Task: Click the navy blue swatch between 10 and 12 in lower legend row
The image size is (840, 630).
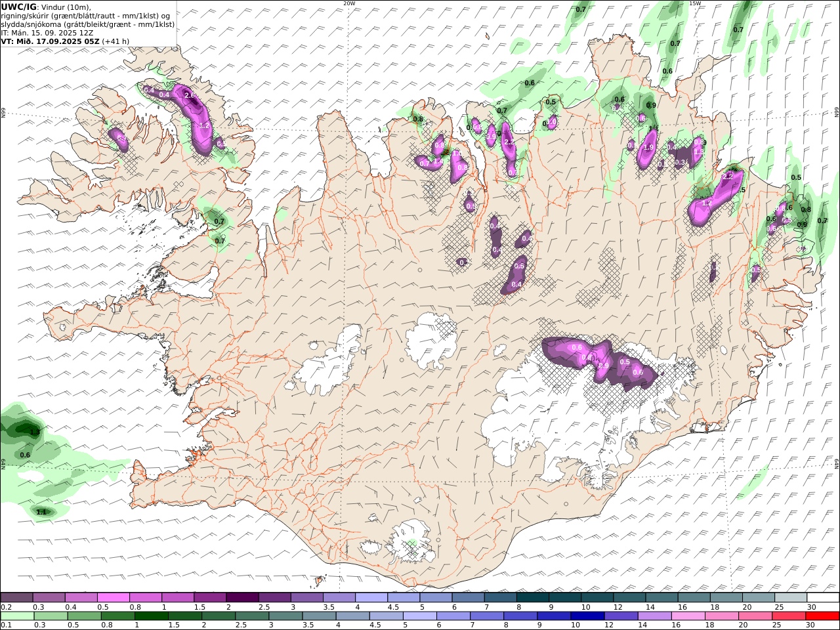Action: pyautogui.click(x=587, y=616)
